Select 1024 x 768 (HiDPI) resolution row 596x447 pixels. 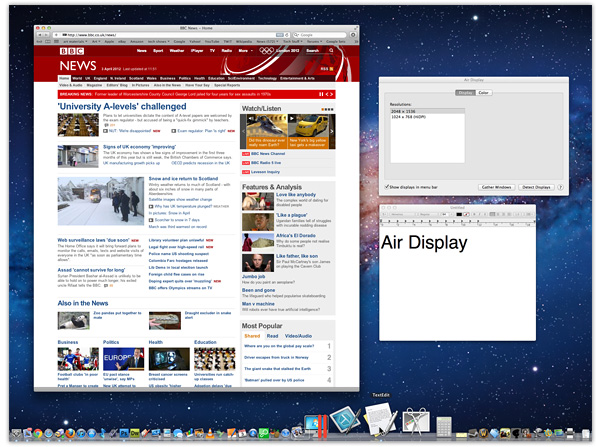427,117
